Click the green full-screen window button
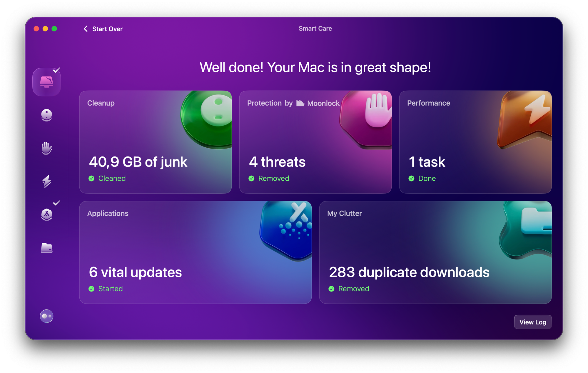 (x=54, y=29)
